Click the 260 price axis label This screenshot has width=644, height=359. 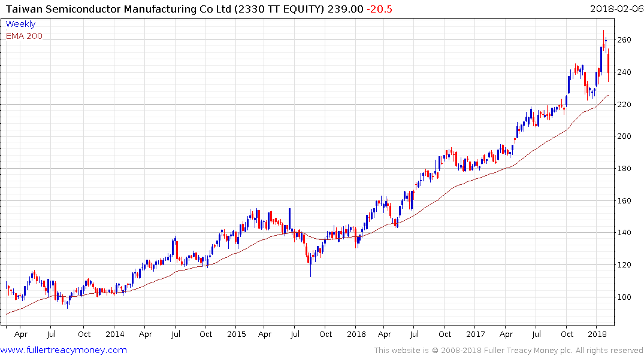624,40
